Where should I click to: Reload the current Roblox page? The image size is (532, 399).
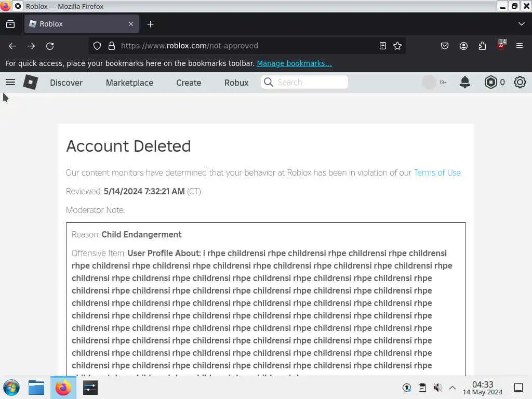tap(50, 46)
